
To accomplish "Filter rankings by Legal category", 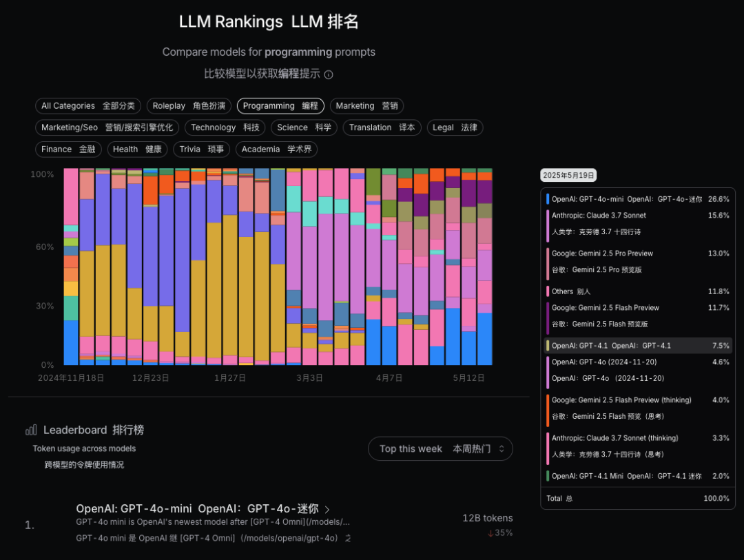I will [x=455, y=127].
